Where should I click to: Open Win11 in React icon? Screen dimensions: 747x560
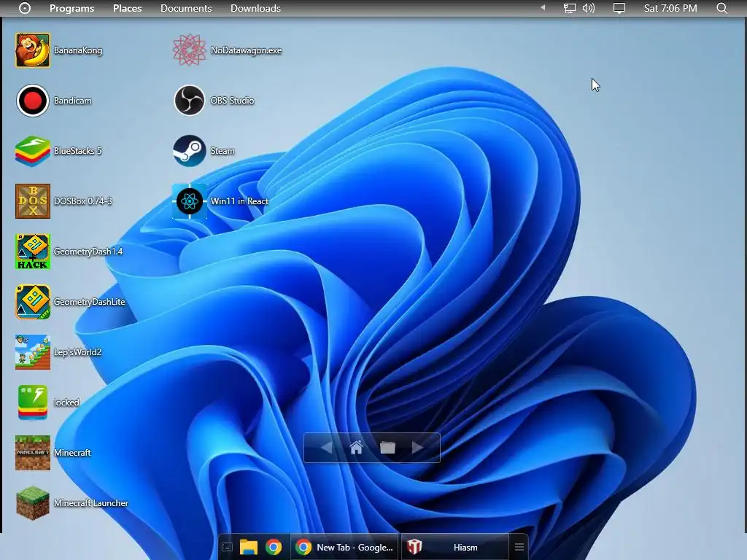tap(189, 201)
